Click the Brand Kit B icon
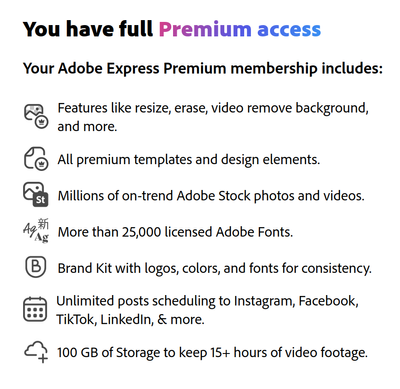This screenshot has height=389, width=400. 36,267
